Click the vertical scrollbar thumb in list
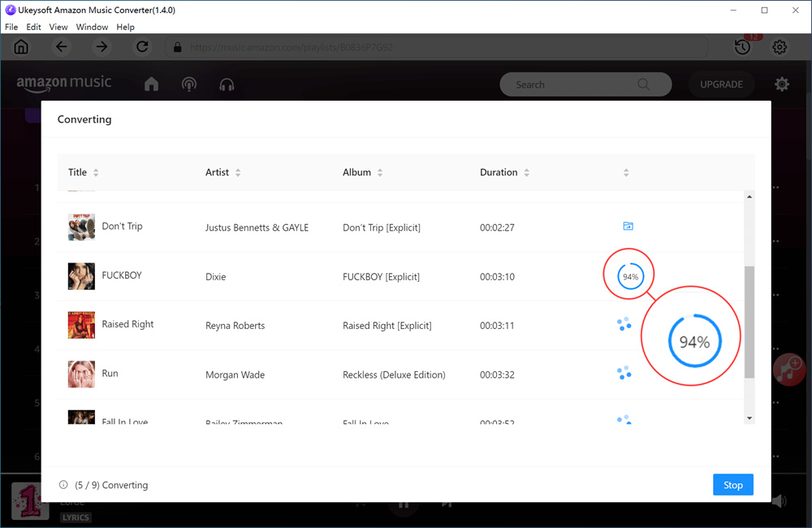Image resolution: width=812 pixels, height=528 pixels. (x=749, y=322)
